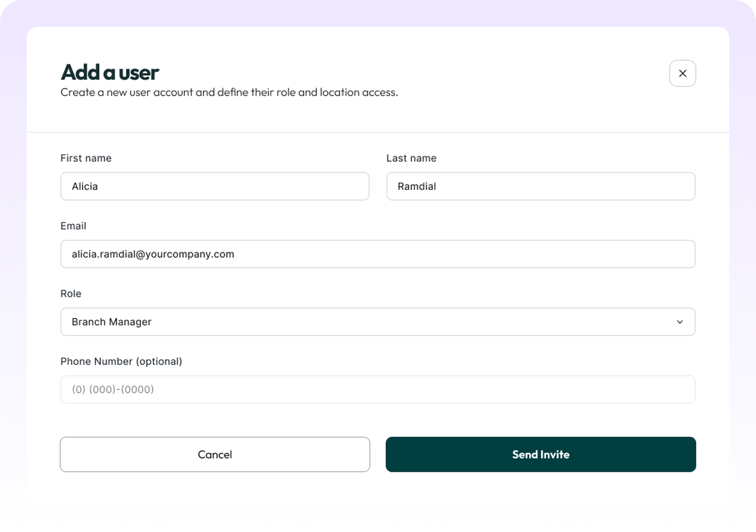Click the optional Phone Number field

377,389
